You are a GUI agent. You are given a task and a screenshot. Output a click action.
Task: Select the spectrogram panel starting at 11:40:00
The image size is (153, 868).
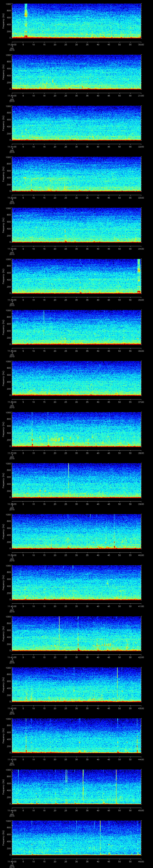pos(77,582)
